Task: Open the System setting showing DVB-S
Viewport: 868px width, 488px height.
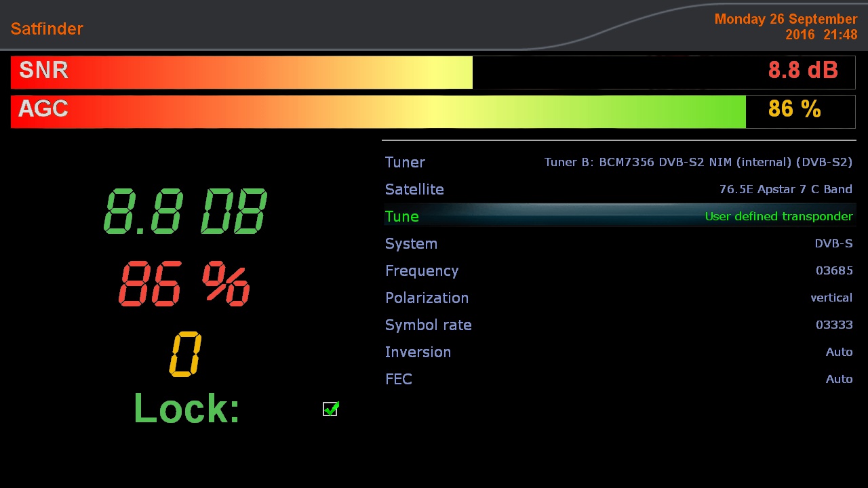Action: [833, 243]
